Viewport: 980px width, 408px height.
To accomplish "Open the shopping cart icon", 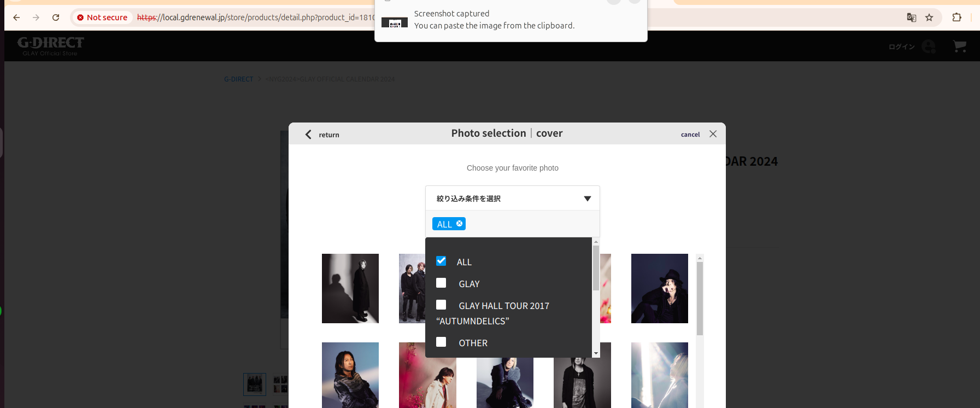I will coord(960,46).
